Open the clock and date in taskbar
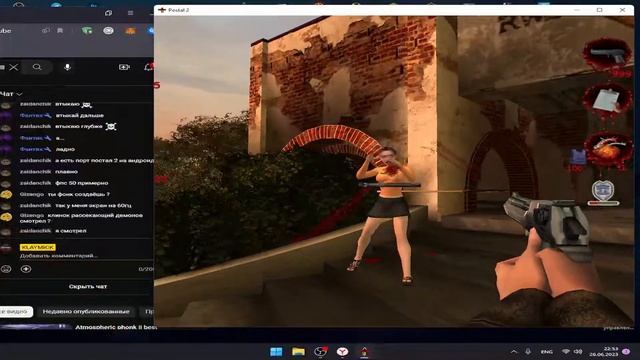This screenshot has height=360, width=640. [604, 351]
